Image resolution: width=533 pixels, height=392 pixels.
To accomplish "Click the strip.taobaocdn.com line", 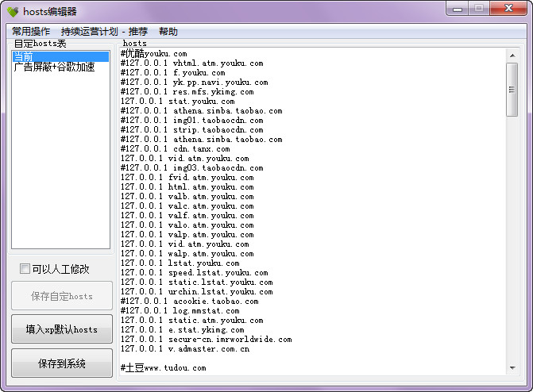I will 192,130.
